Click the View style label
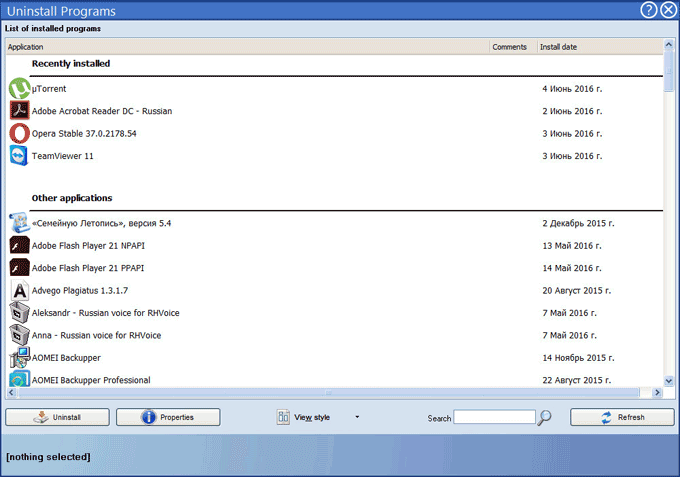The height and width of the screenshot is (477, 680). pos(312,417)
